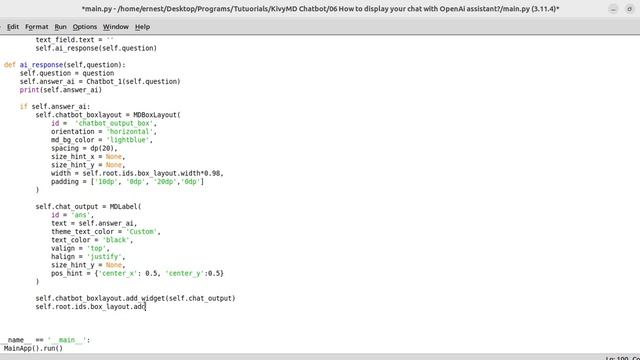The image size is (640, 360).
Task: Click the "theme_text_color = 'Custom'," line
Action: click(x=106, y=232)
